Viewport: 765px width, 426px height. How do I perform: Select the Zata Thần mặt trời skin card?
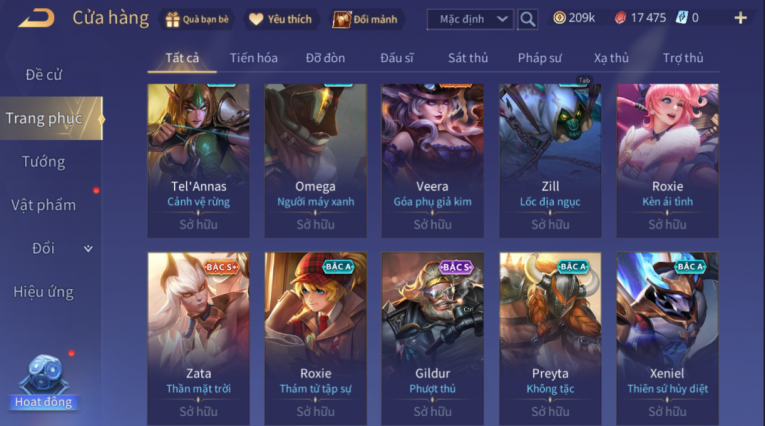pyautogui.click(x=199, y=338)
